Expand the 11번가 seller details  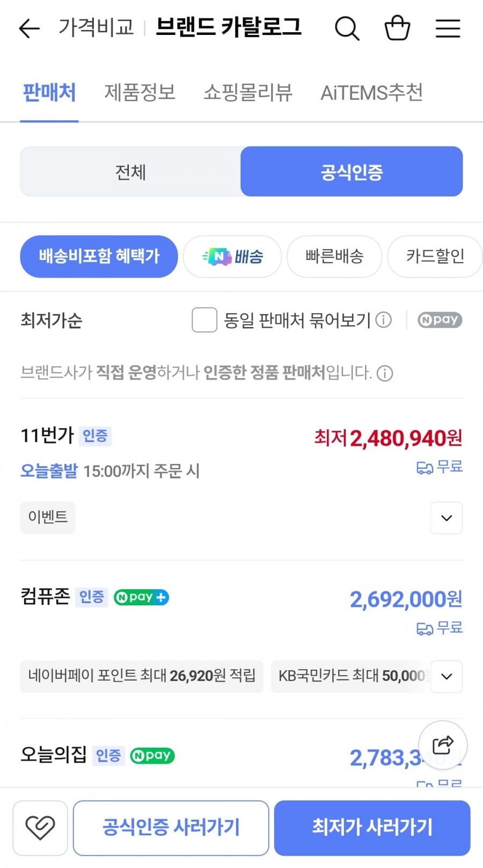pyautogui.click(x=446, y=518)
